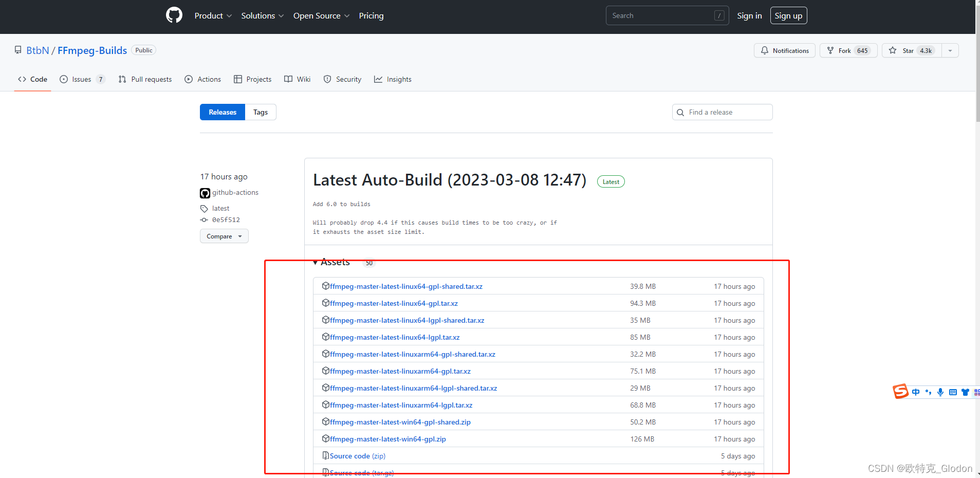Open the Open Source dropdown
980x478 pixels.
click(x=321, y=16)
